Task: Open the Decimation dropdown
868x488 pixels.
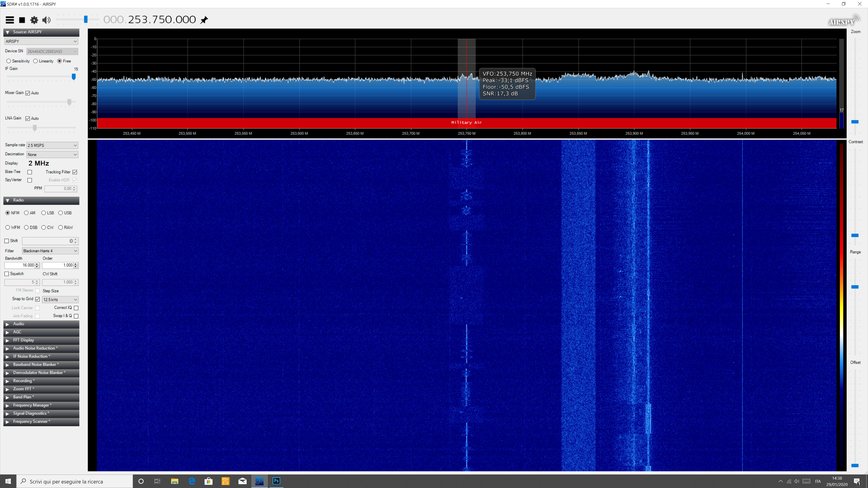Action: (x=52, y=154)
